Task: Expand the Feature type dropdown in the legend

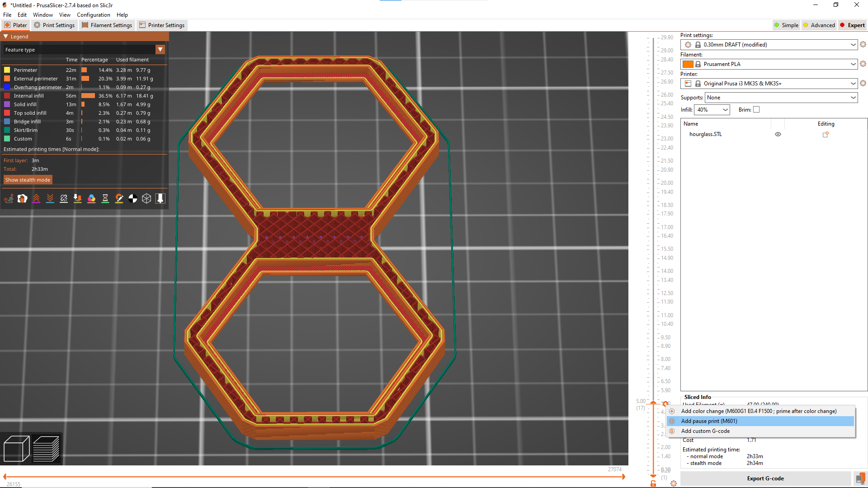Action: (160, 49)
